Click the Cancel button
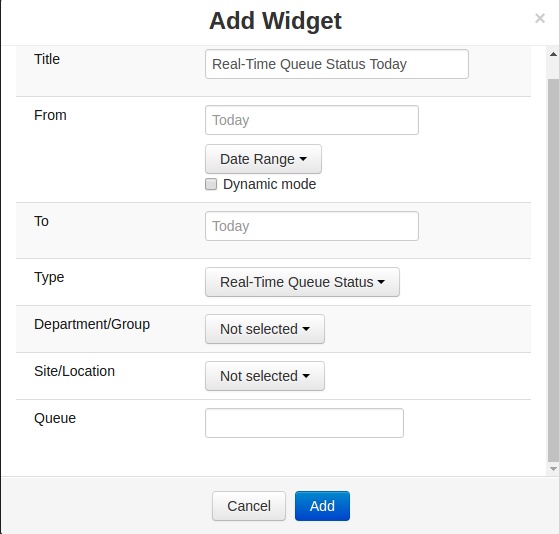The image size is (559, 534). (x=249, y=506)
